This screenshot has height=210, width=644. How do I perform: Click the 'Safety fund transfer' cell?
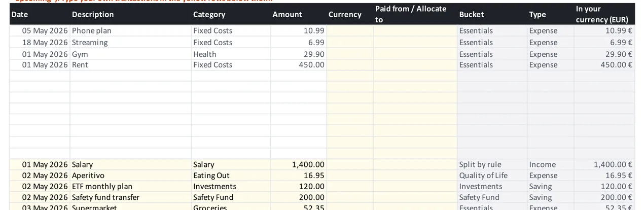(130, 197)
